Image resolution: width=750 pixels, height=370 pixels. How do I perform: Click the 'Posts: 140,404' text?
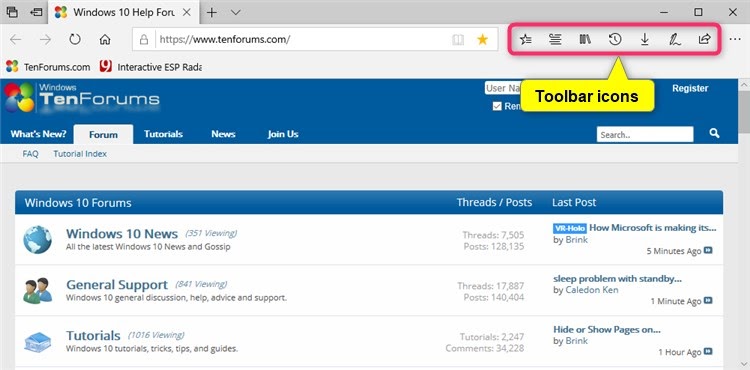[494, 297]
